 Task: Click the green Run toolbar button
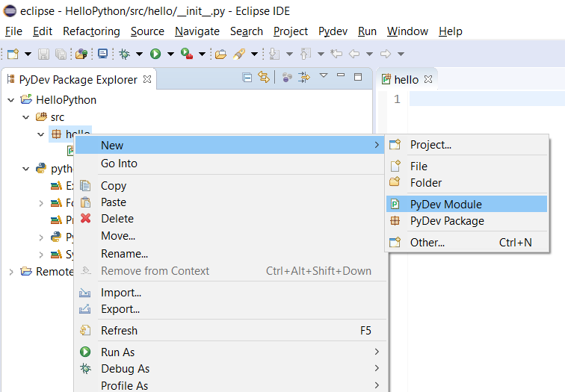point(155,54)
